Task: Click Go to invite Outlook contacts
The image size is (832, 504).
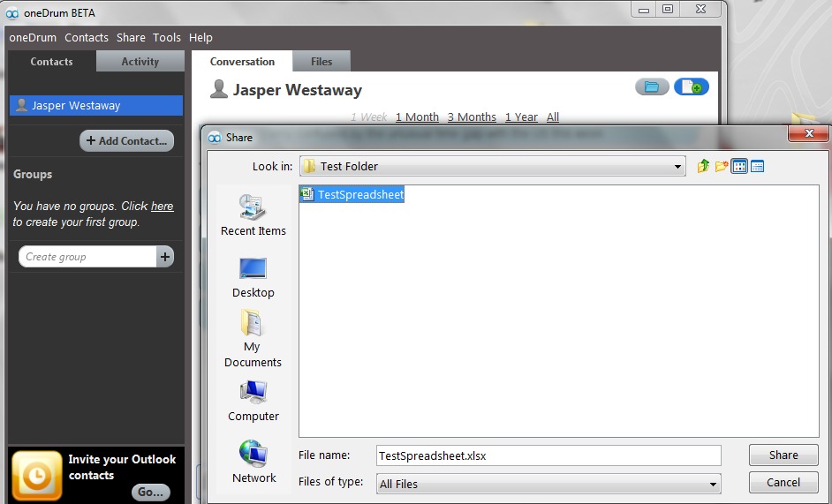Action: coord(151,492)
